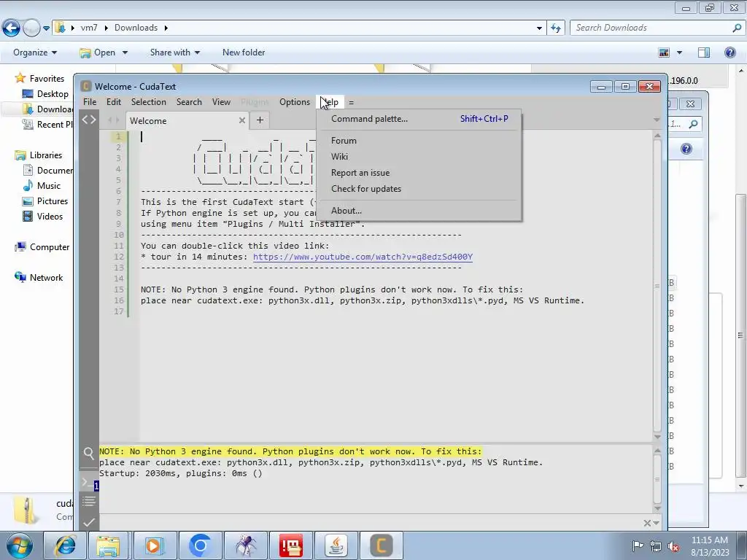Click editor vertical scrollbar
Screen dimensions: 747x560
coord(657,286)
